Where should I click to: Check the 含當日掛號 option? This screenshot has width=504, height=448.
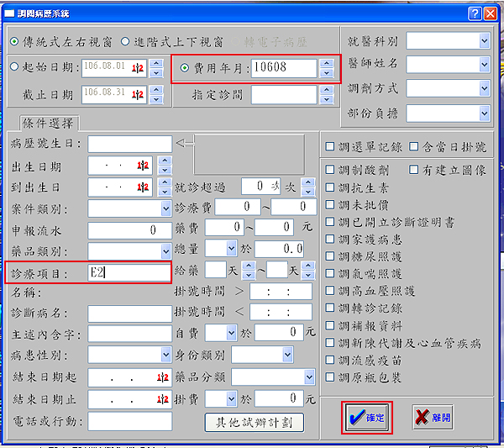[415, 147]
